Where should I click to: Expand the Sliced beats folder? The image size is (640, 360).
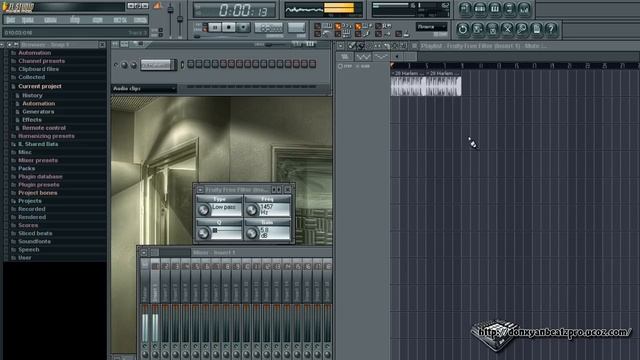[35, 233]
